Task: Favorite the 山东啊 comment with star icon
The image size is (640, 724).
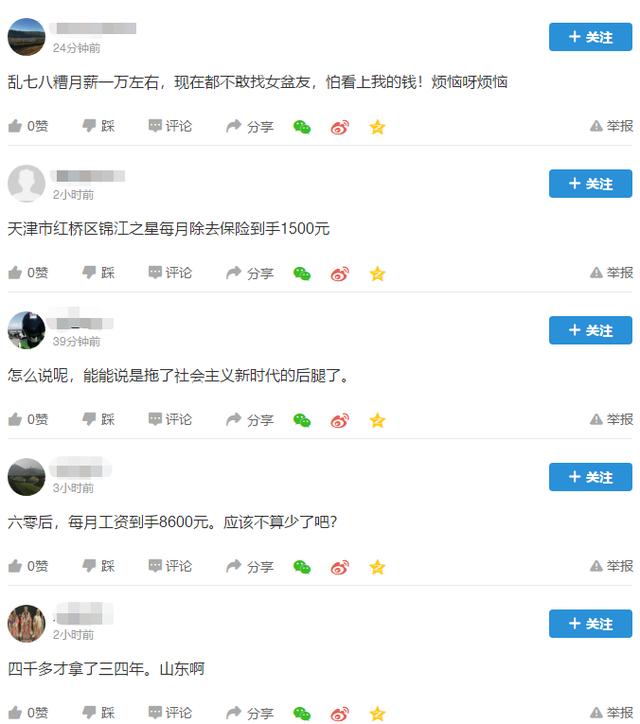Action: (x=377, y=713)
